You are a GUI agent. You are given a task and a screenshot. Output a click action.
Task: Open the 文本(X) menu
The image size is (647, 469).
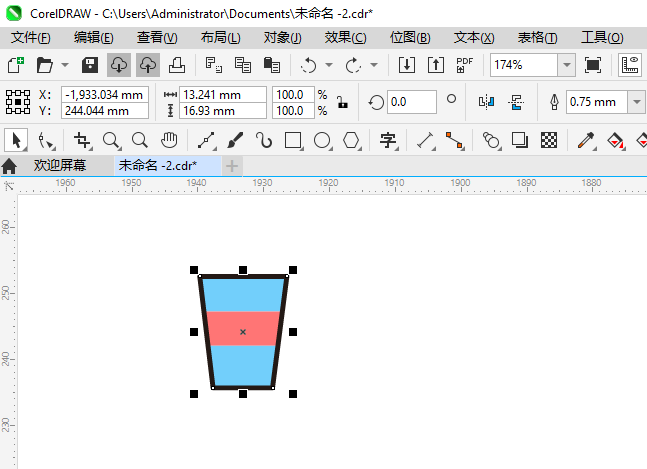coord(474,38)
